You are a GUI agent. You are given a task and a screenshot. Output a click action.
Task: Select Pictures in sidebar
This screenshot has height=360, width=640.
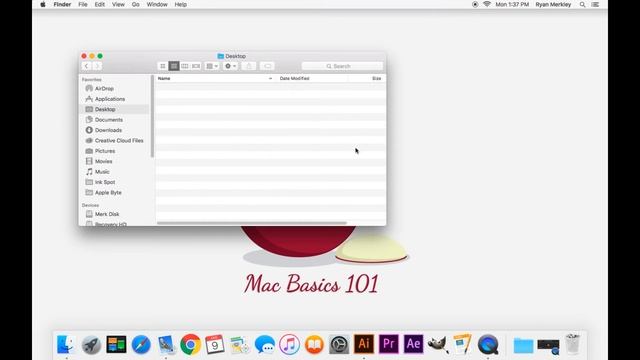105,151
